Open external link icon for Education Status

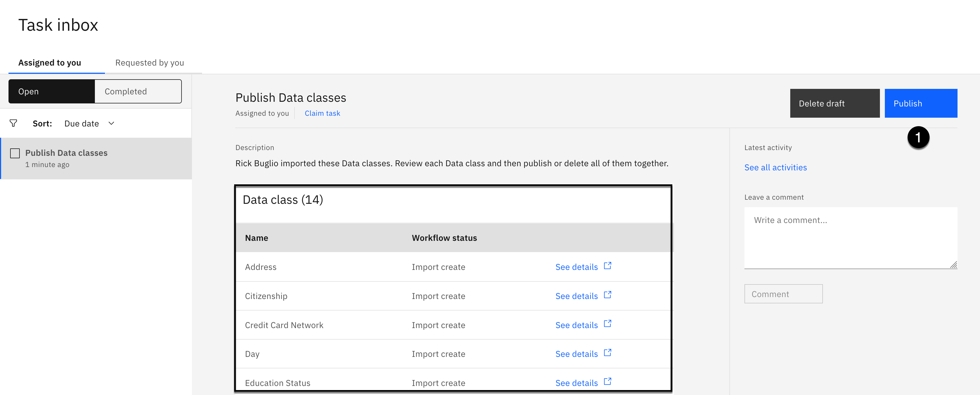[x=608, y=382]
